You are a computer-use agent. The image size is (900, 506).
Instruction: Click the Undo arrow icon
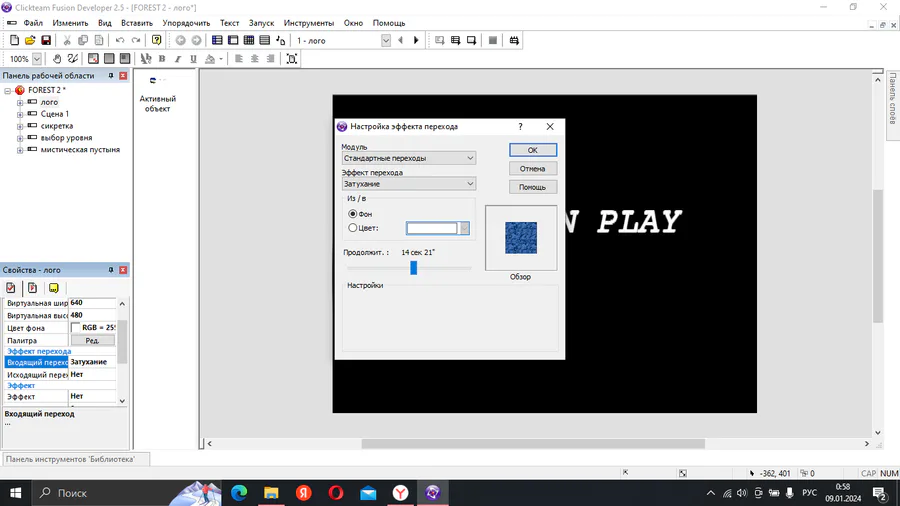120,41
